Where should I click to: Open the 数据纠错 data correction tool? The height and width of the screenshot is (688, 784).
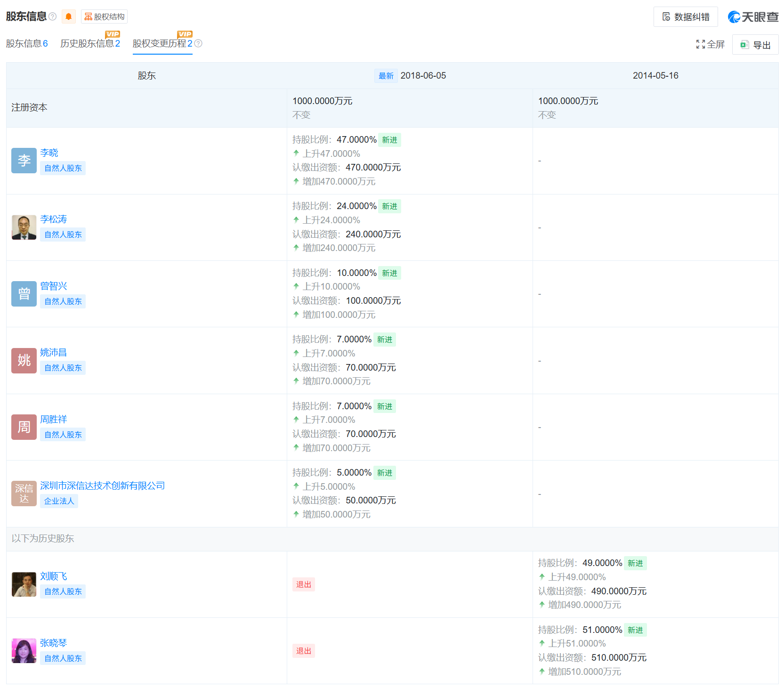[x=686, y=16]
